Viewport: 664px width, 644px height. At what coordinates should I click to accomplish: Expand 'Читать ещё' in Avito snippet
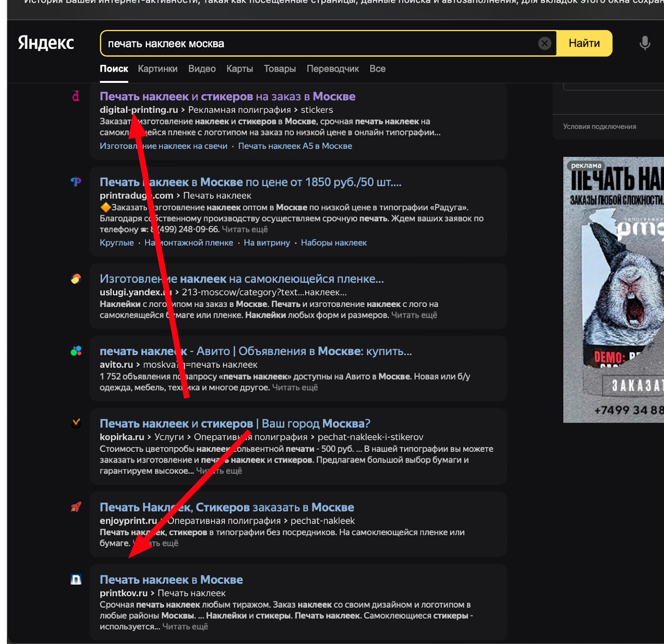(295, 387)
